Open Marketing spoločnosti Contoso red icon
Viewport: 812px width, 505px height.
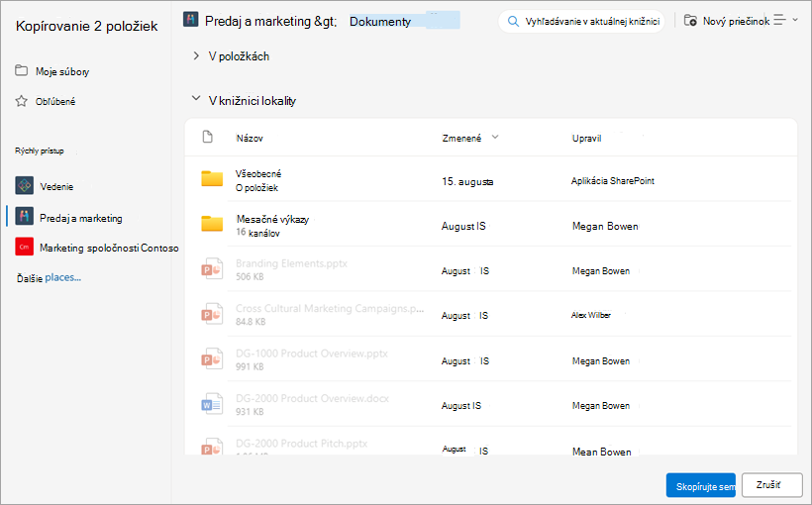(25, 248)
